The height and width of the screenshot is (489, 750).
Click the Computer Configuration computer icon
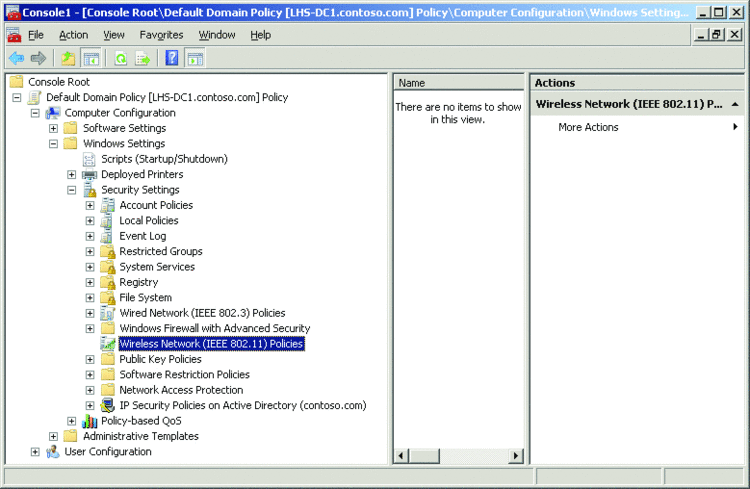pos(53,113)
